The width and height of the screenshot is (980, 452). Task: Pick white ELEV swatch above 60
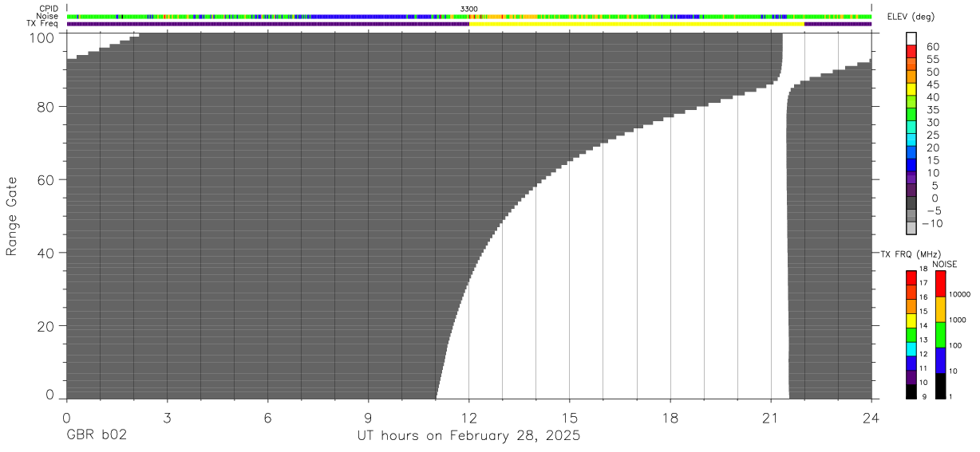coord(912,38)
